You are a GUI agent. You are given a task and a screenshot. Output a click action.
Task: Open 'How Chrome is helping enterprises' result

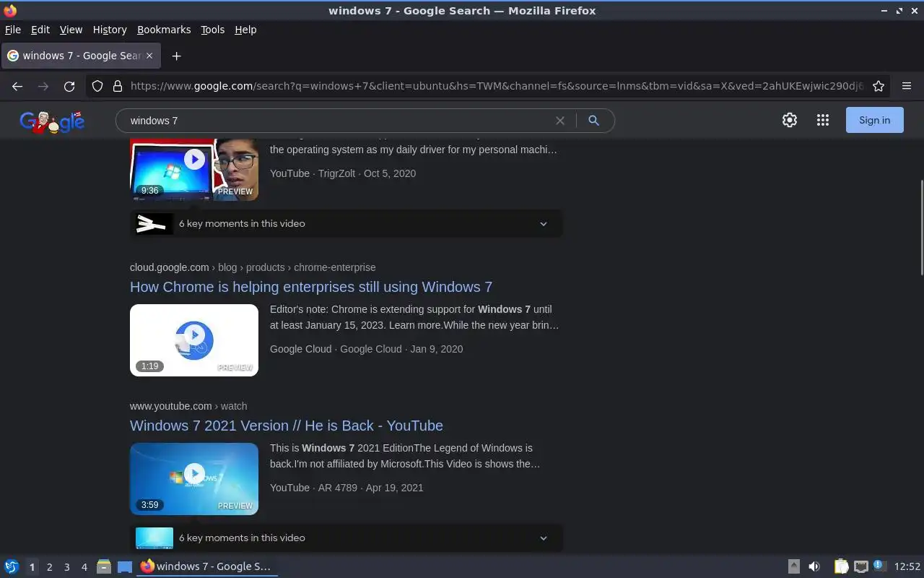(x=311, y=287)
